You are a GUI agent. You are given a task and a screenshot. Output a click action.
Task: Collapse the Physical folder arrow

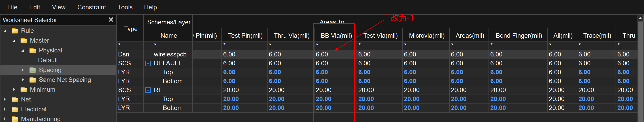point(23,51)
